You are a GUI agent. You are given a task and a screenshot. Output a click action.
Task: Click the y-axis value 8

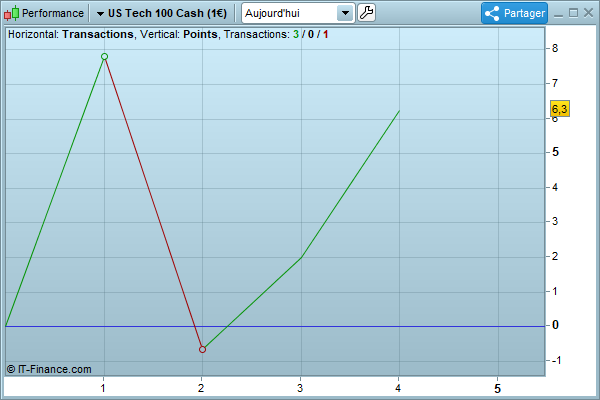point(555,48)
